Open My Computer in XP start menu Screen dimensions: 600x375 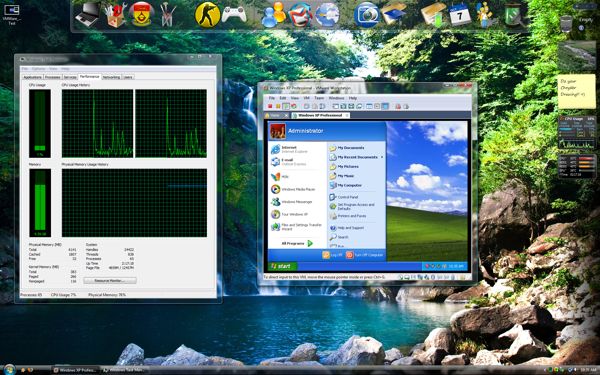click(x=346, y=186)
